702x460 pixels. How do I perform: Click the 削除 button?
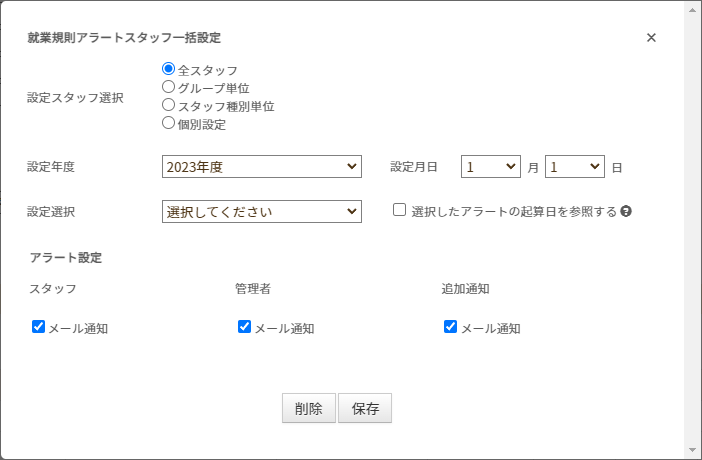coord(309,408)
